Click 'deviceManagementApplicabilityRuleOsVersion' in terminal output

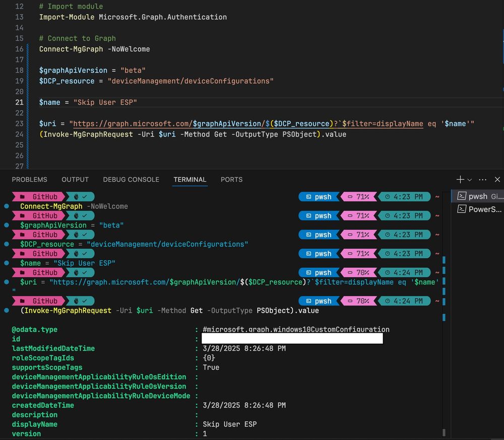[x=99, y=386]
